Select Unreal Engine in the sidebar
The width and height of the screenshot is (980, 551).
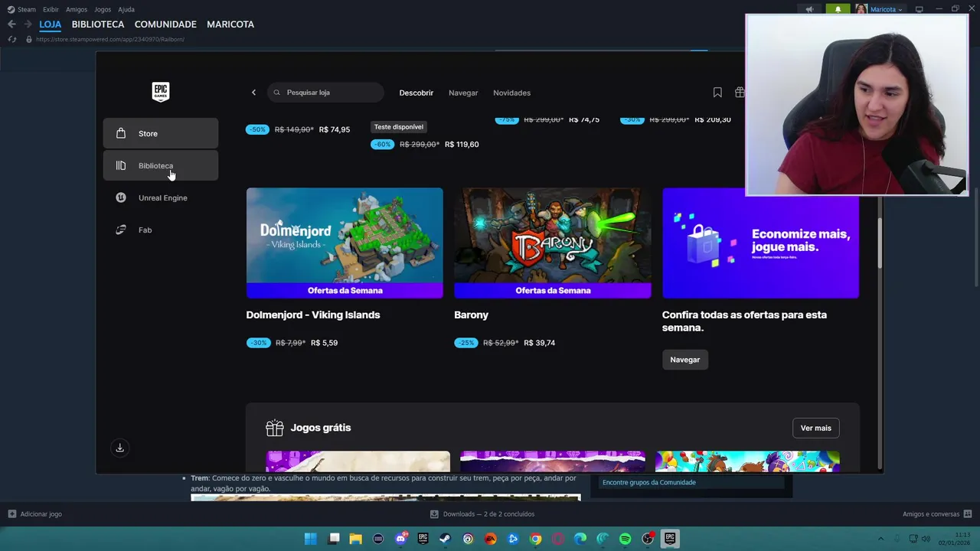pos(161,197)
